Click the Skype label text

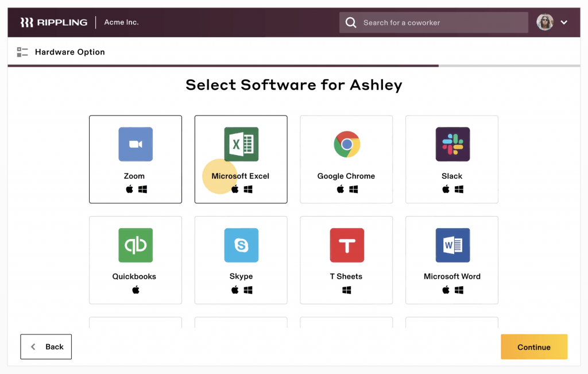241,276
